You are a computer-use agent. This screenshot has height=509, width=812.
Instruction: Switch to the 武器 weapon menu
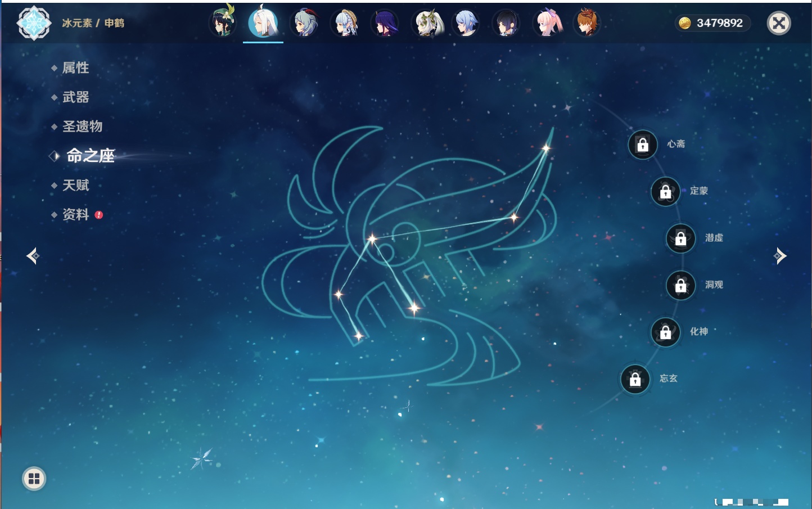tap(75, 97)
